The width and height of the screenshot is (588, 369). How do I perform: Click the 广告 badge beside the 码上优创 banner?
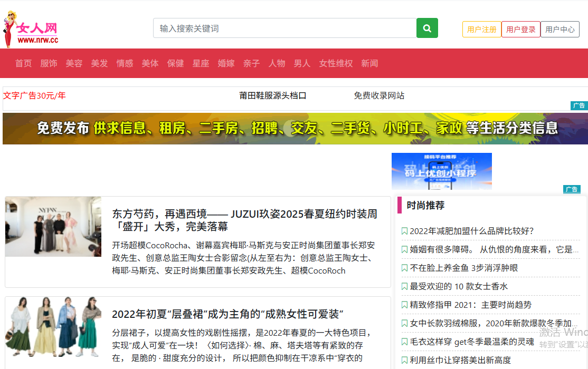point(572,189)
